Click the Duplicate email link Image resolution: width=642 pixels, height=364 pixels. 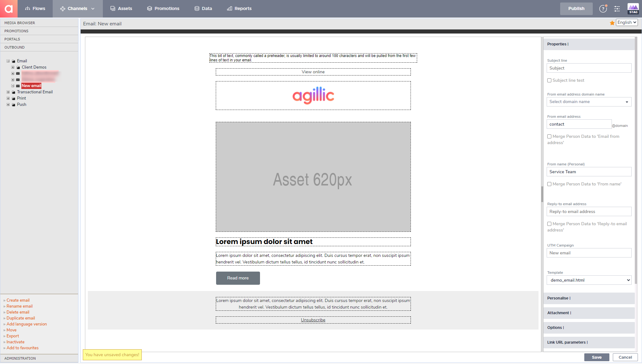point(21,318)
